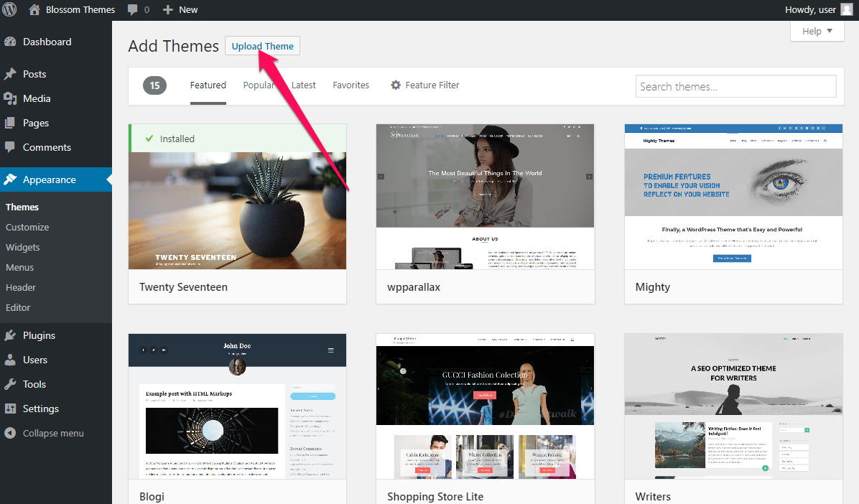Switch to the Featured tab
Viewport: 859px width, 504px height.
pyautogui.click(x=208, y=85)
